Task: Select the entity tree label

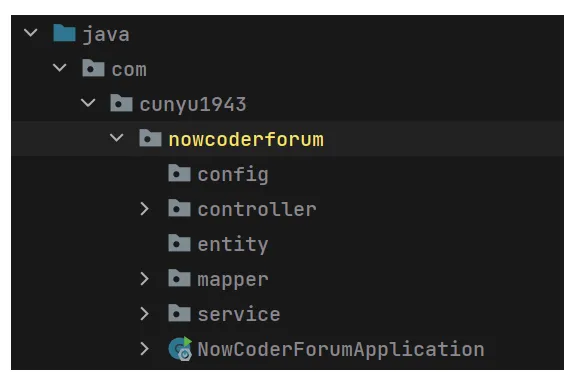Action: pyautogui.click(x=233, y=245)
